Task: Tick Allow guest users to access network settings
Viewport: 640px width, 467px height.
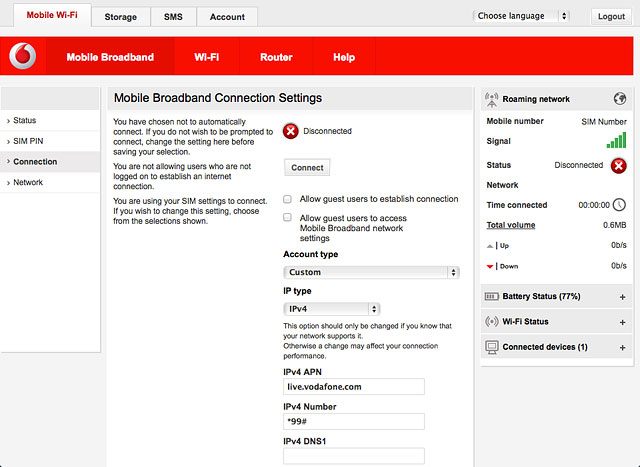Action: pyautogui.click(x=287, y=217)
